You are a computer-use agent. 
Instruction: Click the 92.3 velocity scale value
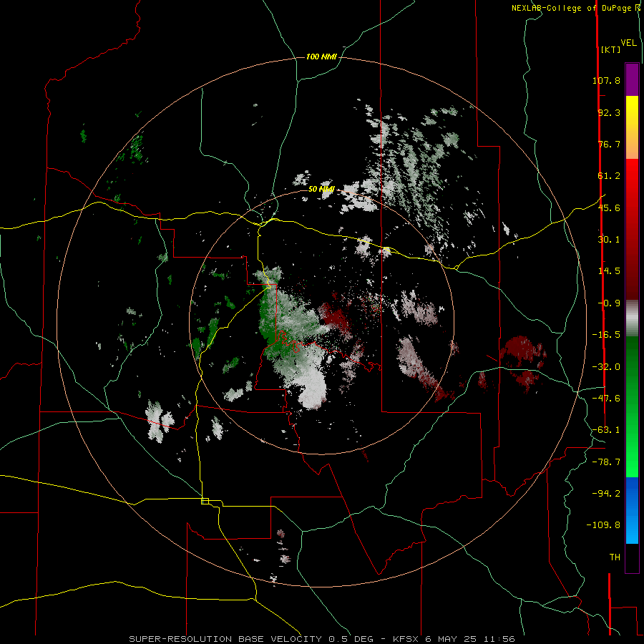pos(609,112)
